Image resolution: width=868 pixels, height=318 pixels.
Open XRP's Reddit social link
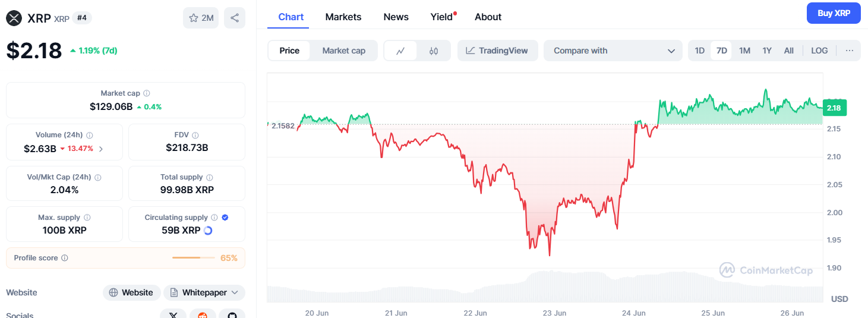pos(203,315)
